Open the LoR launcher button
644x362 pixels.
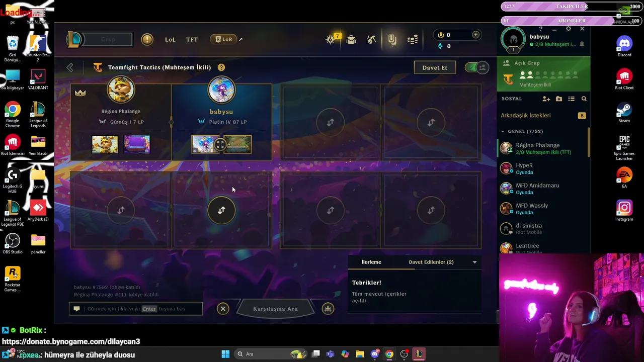[223, 39]
